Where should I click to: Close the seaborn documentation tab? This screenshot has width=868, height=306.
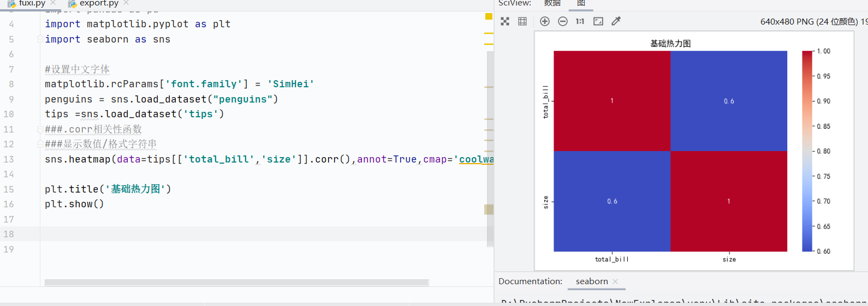pos(615,281)
